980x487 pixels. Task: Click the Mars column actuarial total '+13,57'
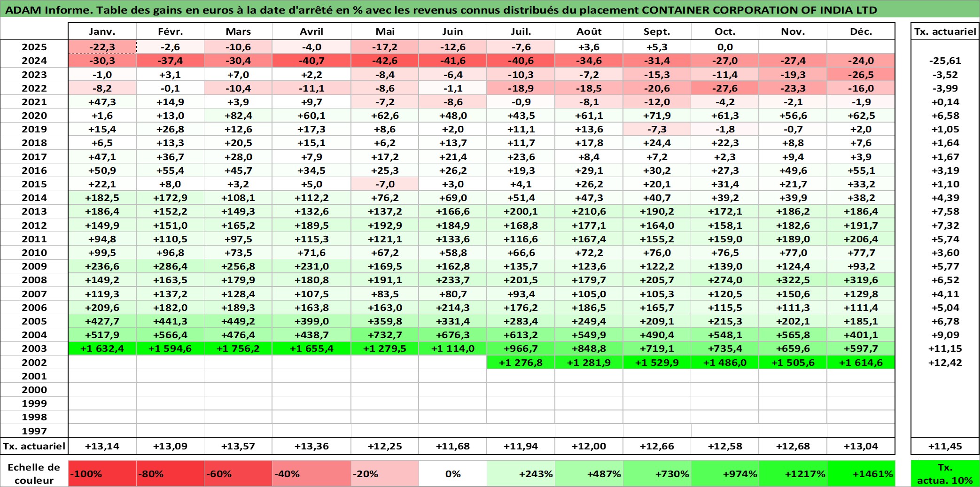(238, 446)
